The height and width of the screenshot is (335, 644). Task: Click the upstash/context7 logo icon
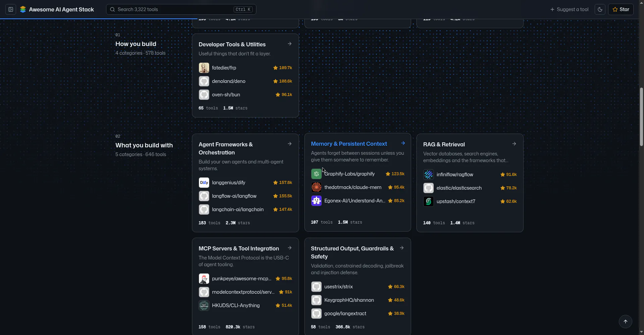point(429,201)
